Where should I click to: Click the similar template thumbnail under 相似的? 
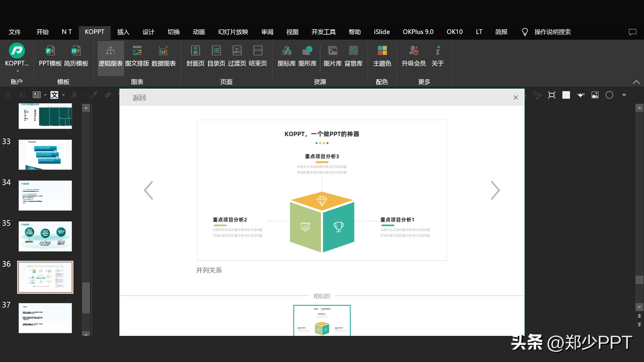pyautogui.click(x=322, y=320)
